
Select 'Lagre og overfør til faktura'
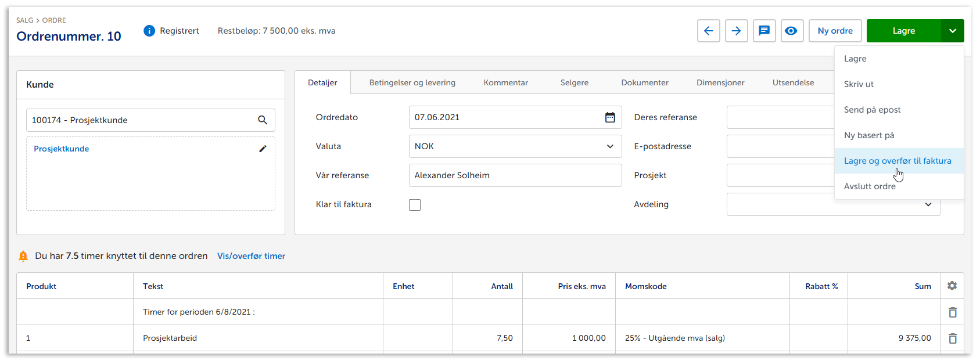point(897,161)
